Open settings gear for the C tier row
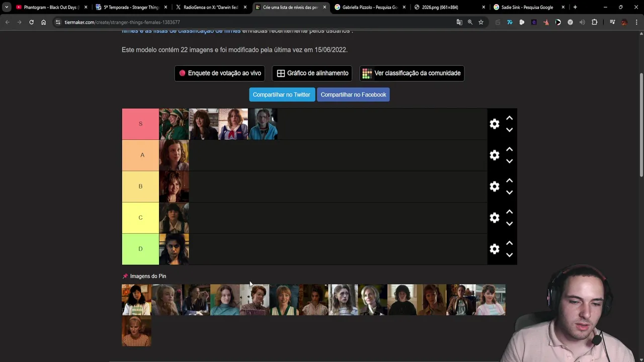644x362 pixels. point(495,218)
